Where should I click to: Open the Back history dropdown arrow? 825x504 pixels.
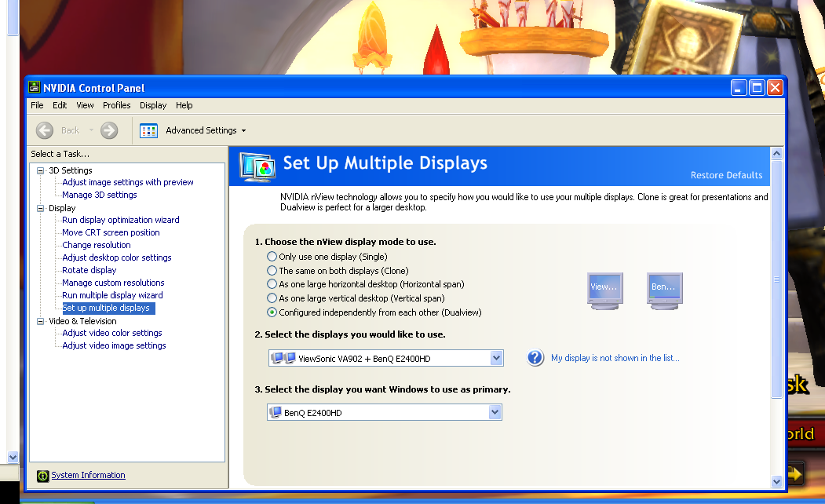[91, 130]
